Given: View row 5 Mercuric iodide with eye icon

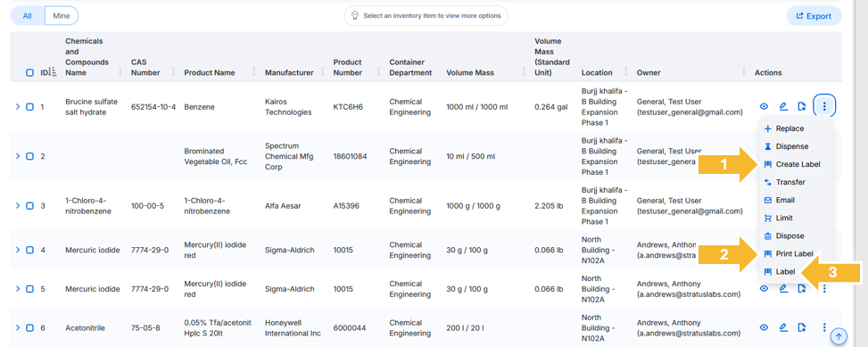Looking at the screenshot, I should point(764,288).
